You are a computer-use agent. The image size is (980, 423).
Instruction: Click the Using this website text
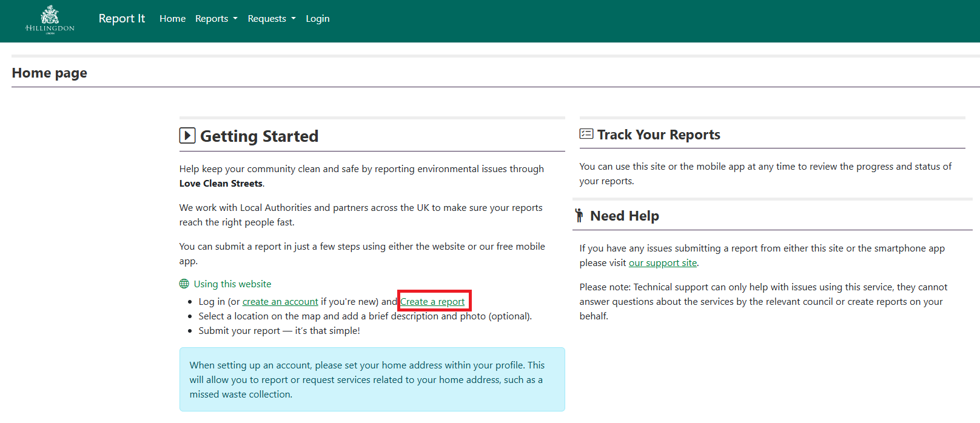(232, 284)
